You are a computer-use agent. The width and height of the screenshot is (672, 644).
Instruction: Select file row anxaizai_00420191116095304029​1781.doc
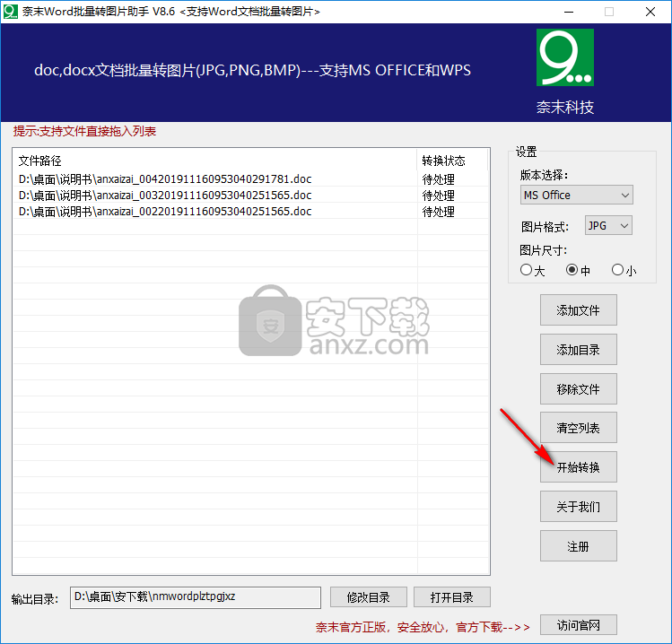click(x=250, y=178)
